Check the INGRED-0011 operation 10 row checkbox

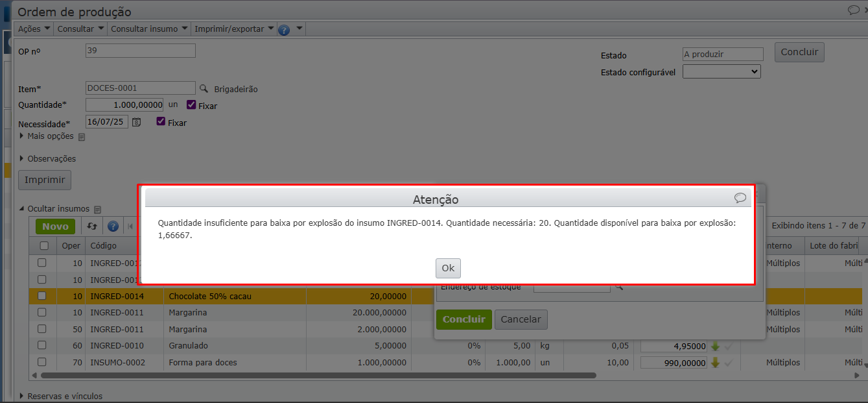pyautogui.click(x=42, y=312)
